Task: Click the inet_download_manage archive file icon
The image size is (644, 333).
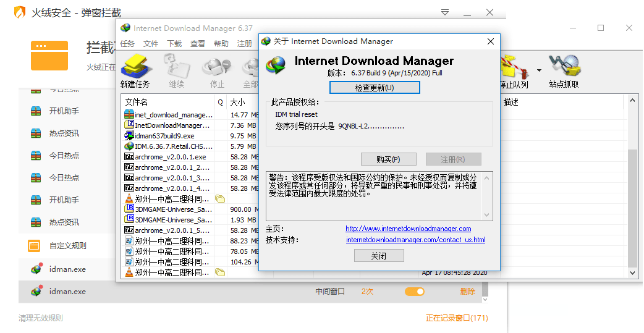Action: click(x=129, y=114)
